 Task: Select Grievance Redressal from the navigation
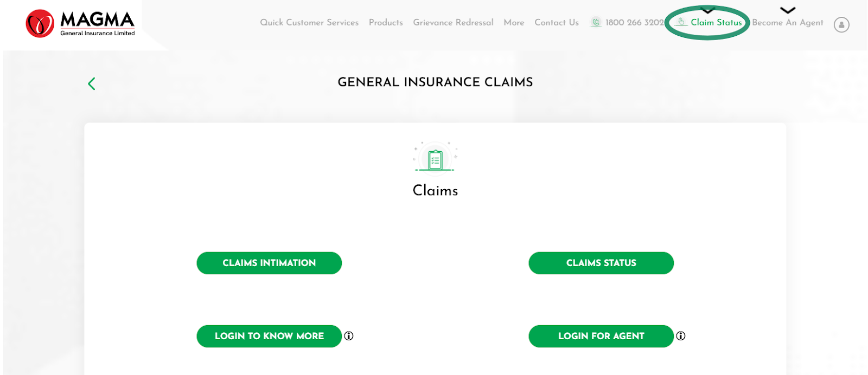(453, 23)
